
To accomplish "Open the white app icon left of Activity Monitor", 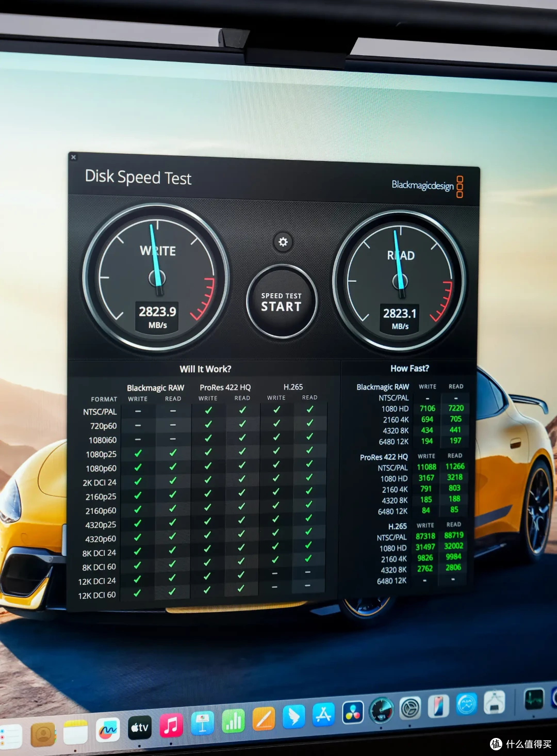I will point(494,702).
